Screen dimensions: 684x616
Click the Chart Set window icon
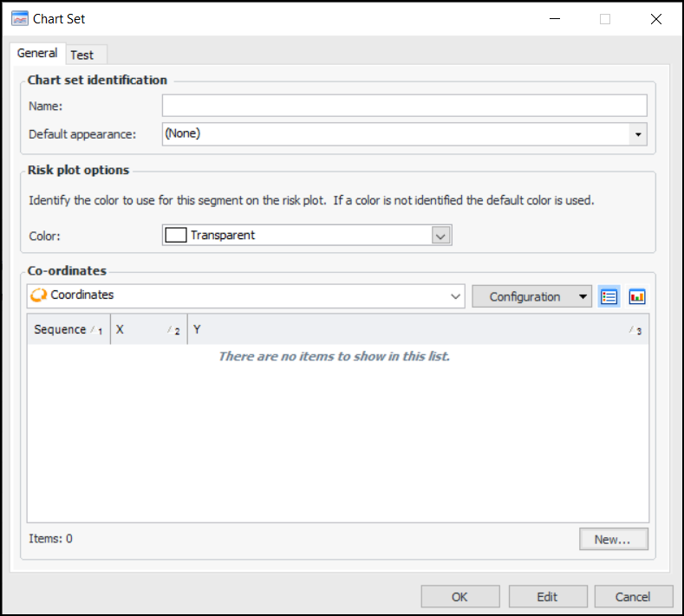(x=19, y=18)
